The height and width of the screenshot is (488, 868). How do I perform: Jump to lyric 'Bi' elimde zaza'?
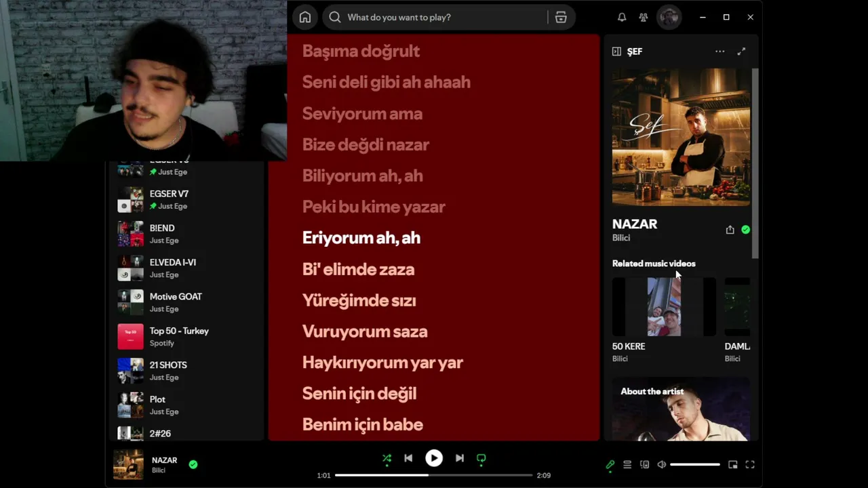pyautogui.click(x=358, y=269)
